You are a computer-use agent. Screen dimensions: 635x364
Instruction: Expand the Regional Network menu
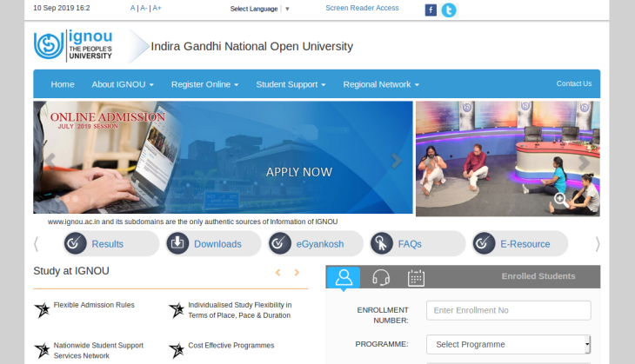pyautogui.click(x=381, y=84)
